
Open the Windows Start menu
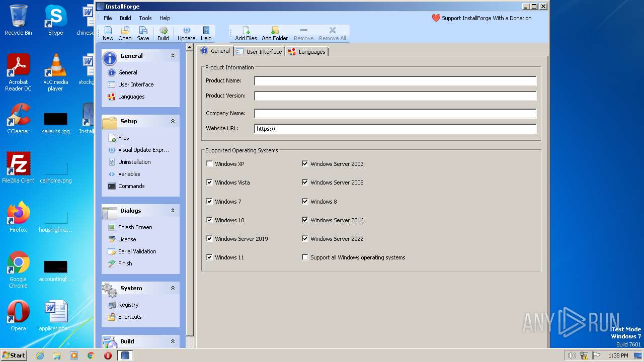[14, 355]
